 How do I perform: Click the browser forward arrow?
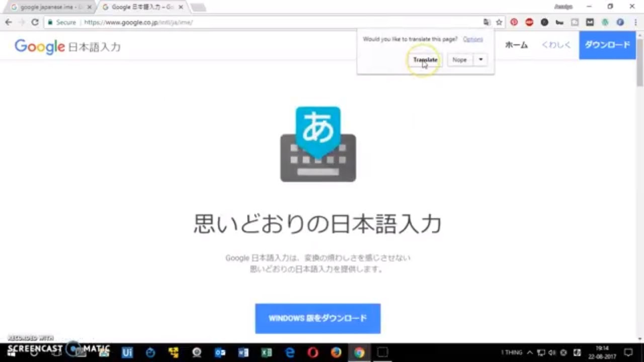(22, 22)
